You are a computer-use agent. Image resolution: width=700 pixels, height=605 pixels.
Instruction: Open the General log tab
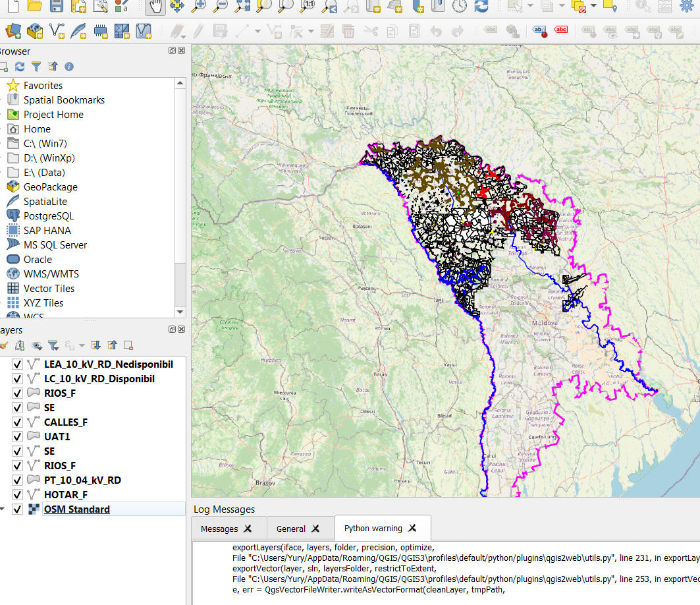[x=291, y=529]
